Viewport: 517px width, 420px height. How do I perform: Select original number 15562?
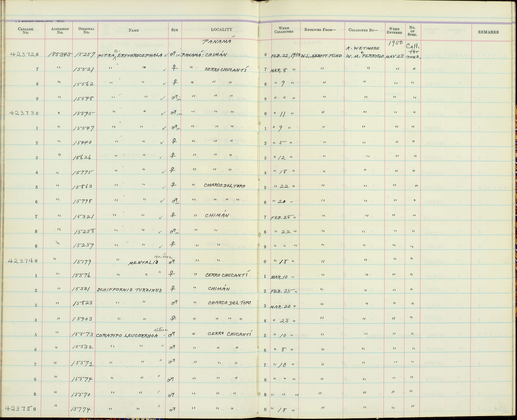tap(84, 84)
